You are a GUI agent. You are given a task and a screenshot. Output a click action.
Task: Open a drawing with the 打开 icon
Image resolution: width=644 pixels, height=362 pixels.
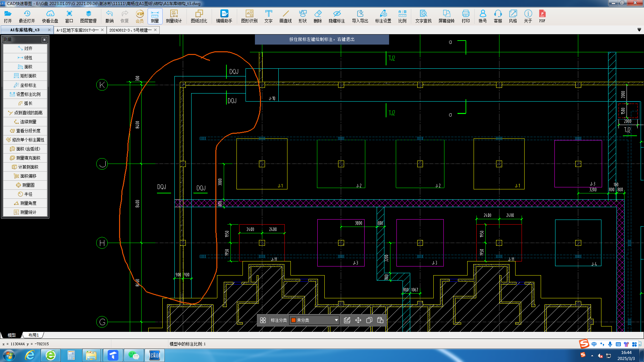8,16
